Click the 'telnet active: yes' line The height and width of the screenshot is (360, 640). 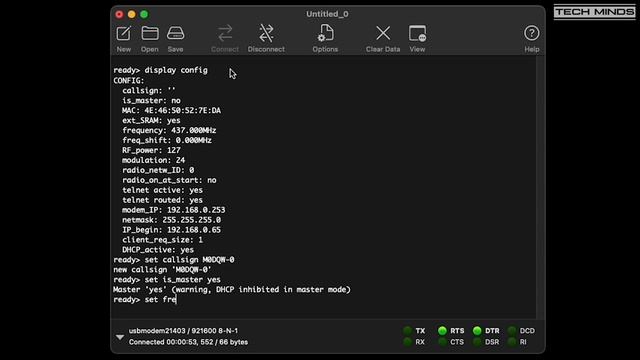point(162,190)
